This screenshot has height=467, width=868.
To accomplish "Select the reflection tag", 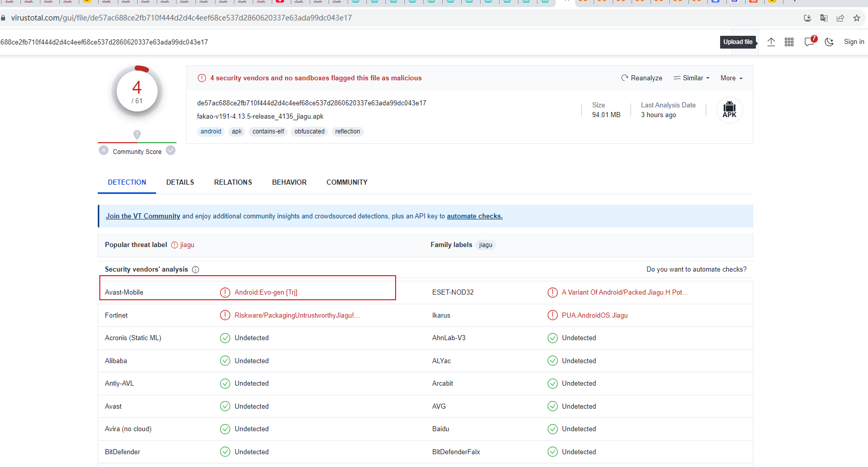I will (x=348, y=131).
